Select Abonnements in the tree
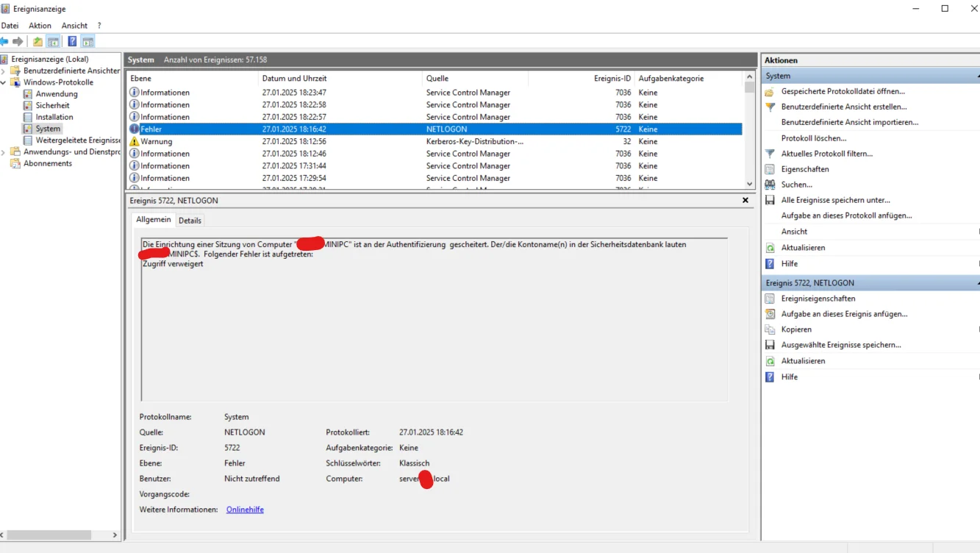This screenshot has width=980, height=553. 48,163
